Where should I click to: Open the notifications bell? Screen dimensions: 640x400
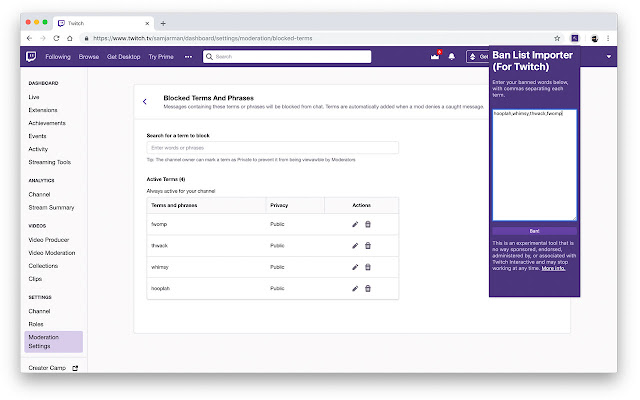pos(452,57)
